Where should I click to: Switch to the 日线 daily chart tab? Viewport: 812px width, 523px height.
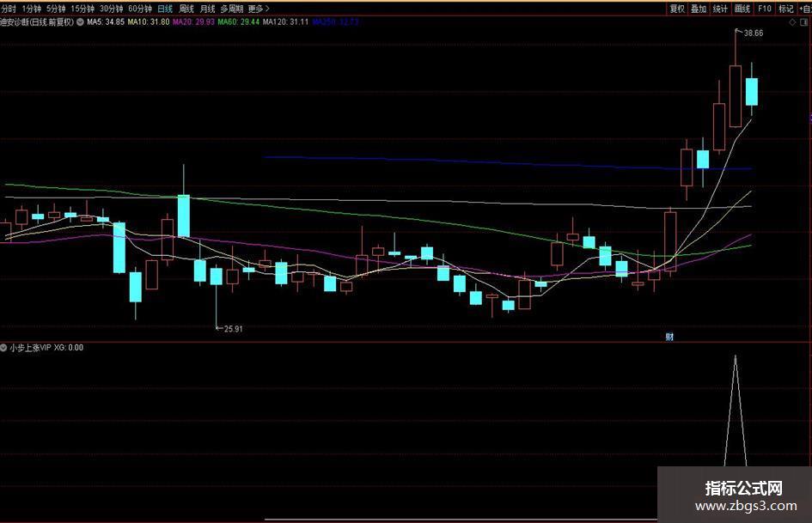coord(165,9)
